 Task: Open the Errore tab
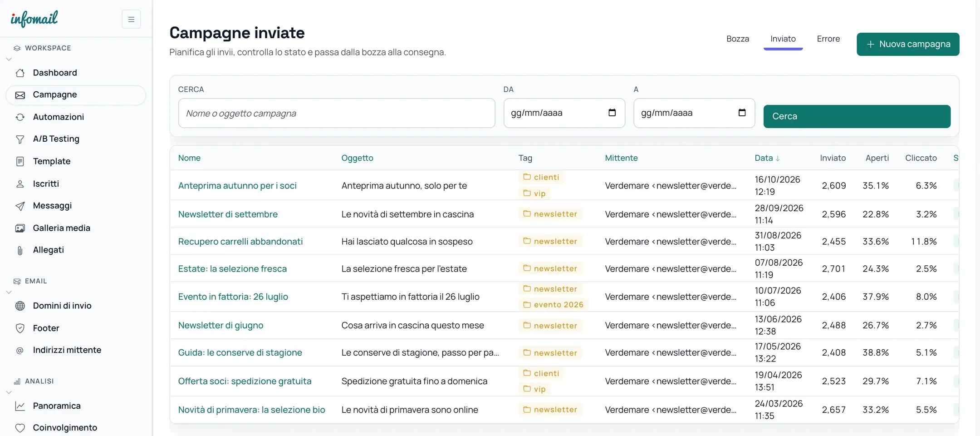coord(828,39)
